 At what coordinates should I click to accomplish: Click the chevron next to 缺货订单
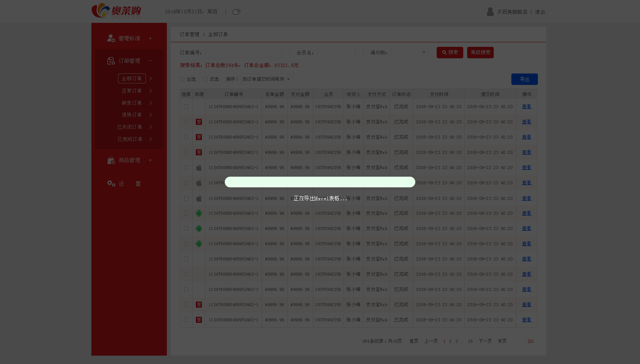coord(151,103)
